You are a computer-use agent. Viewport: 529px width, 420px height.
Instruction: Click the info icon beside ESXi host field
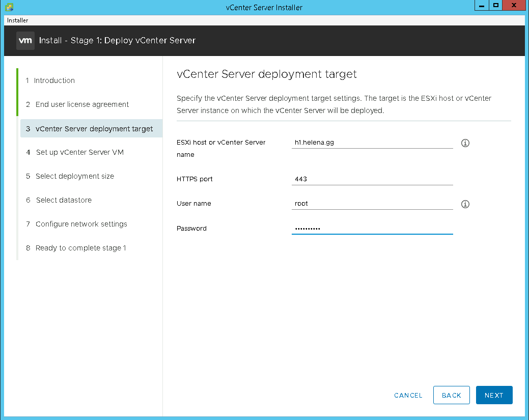tap(465, 143)
